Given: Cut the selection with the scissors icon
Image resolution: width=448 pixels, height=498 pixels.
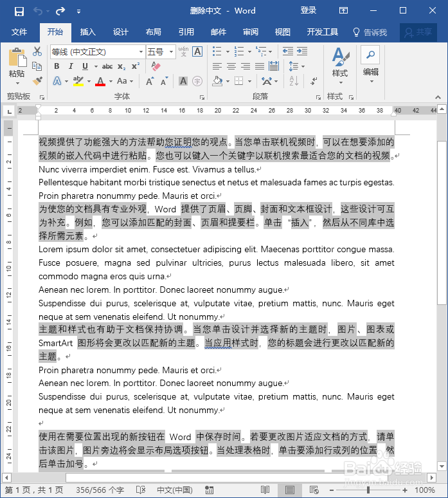Looking at the screenshot, I should click(x=37, y=51).
